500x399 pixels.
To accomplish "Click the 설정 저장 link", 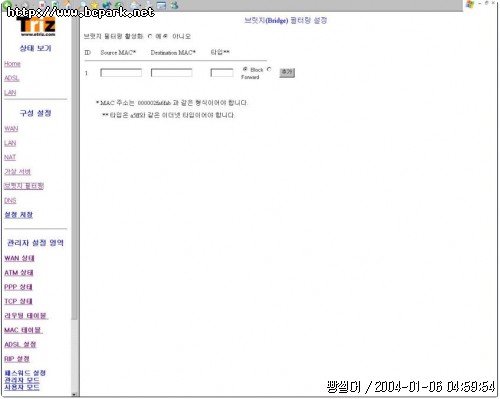I will pos(19,215).
